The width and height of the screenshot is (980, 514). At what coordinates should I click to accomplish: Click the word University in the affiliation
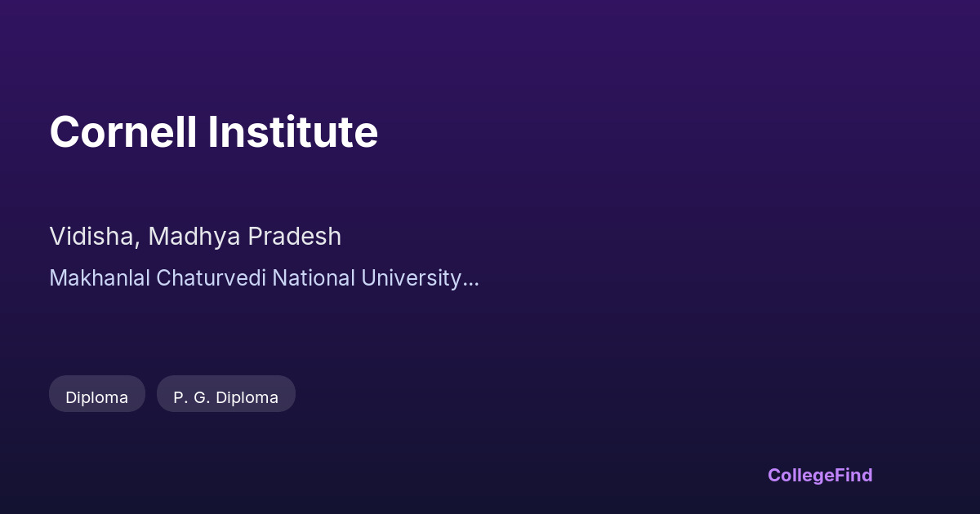tap(412, 278)
